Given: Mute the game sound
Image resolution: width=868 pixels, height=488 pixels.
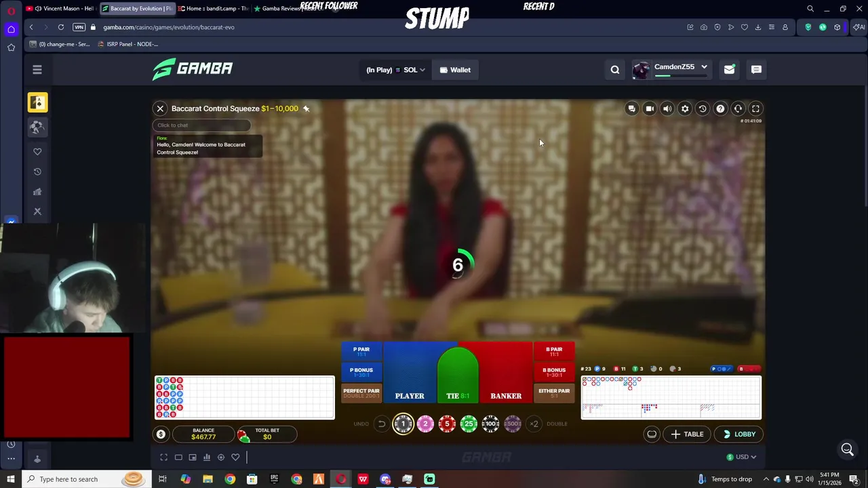Looking at the screenshot, I should pyautogui.click(x=667, y=108).
